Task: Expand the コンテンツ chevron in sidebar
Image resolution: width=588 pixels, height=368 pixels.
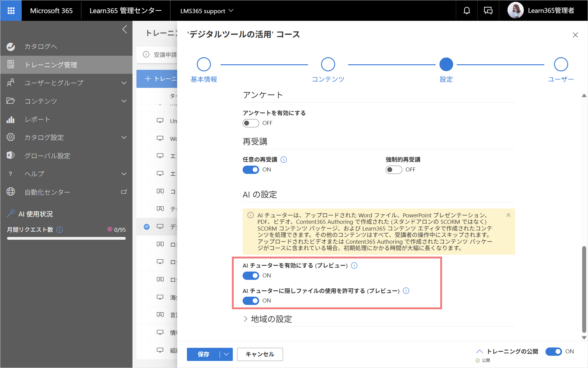Action: coord(124,101)
